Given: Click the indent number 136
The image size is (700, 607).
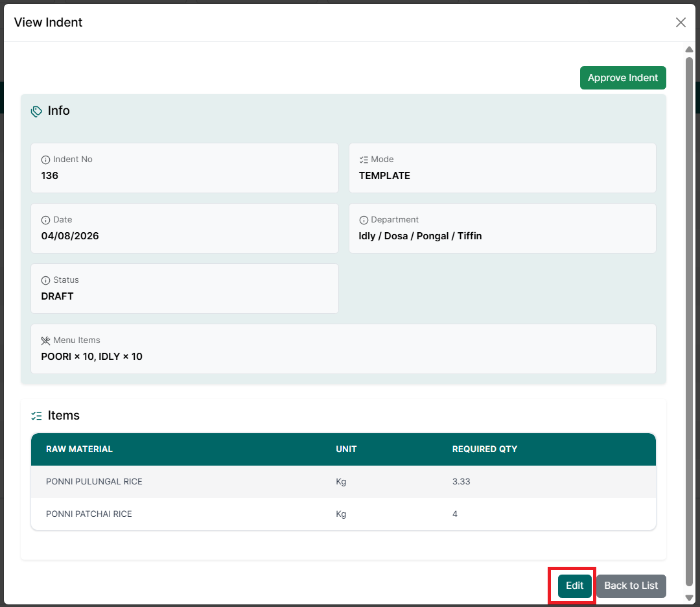Looking at the screenshot, I should 49,176.
